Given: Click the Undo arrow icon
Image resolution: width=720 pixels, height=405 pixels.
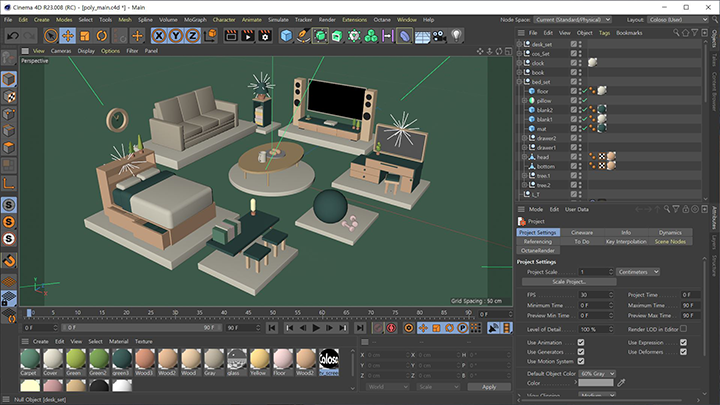Looking at the screenshot, I should (13, 36).
